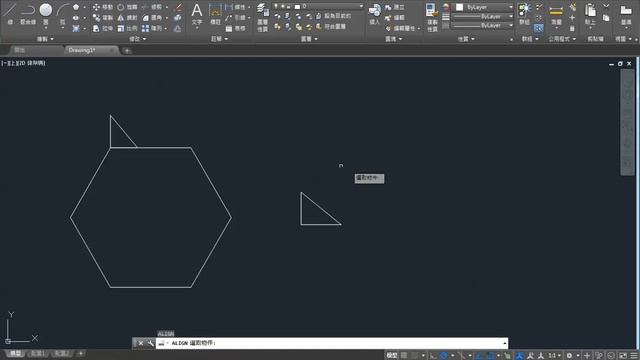This screenshot has width=640, height=360.
Task: Switch to the Drawing1* document tab
Action: (91, 50)
